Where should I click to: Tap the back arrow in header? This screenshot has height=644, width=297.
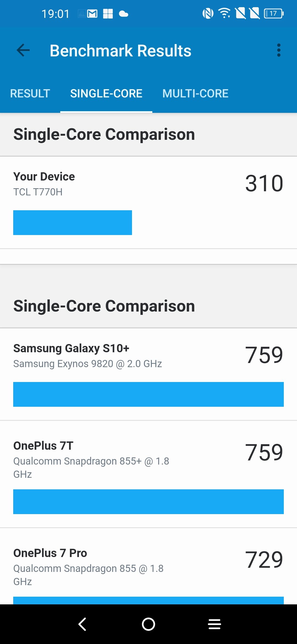point(23,50)
